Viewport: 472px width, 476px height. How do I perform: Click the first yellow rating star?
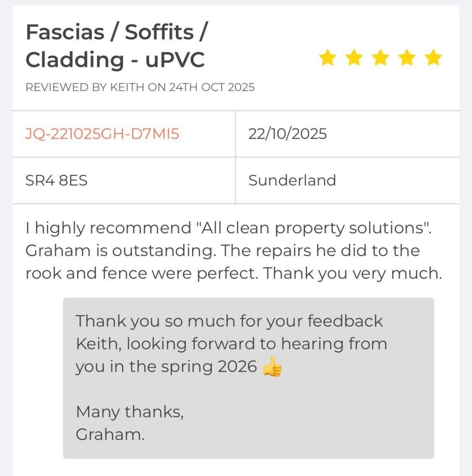pyautogui.click(x=327, y=58)
